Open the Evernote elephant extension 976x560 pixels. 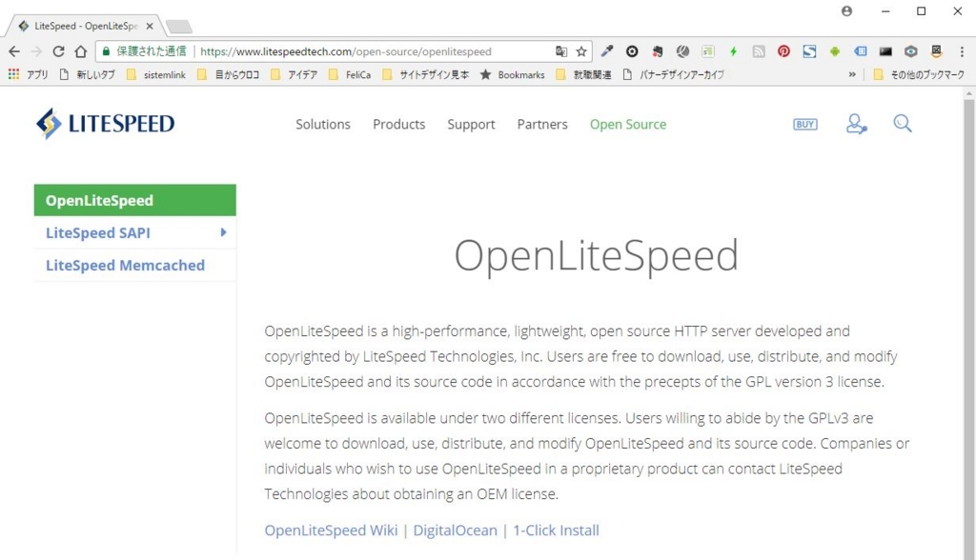tap(658, 51)
